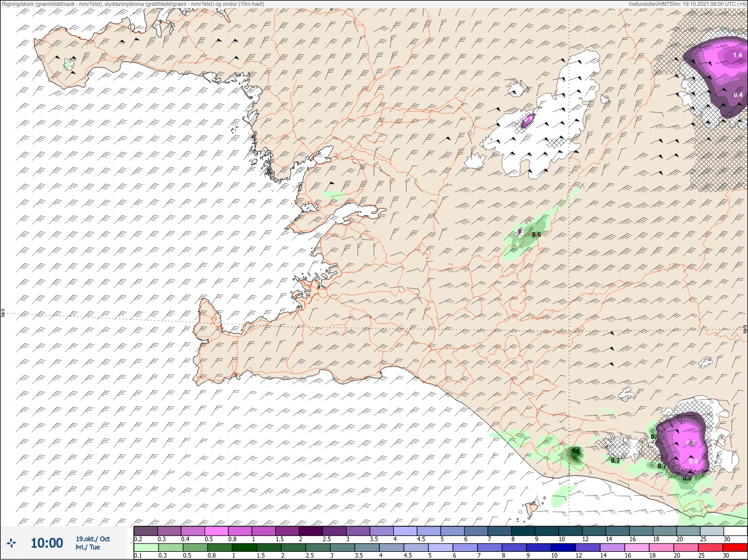Click the 0.9 value below the purple snow area
Image resolution: width=748 pixels, height=560 pixels.
[x=687, y=478]
